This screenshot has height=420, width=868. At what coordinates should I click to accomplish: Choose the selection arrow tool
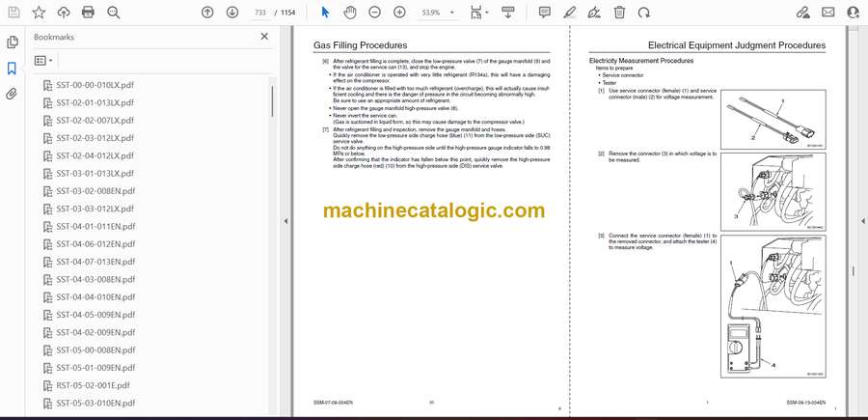pyautogui.click(x=326, y=13)
